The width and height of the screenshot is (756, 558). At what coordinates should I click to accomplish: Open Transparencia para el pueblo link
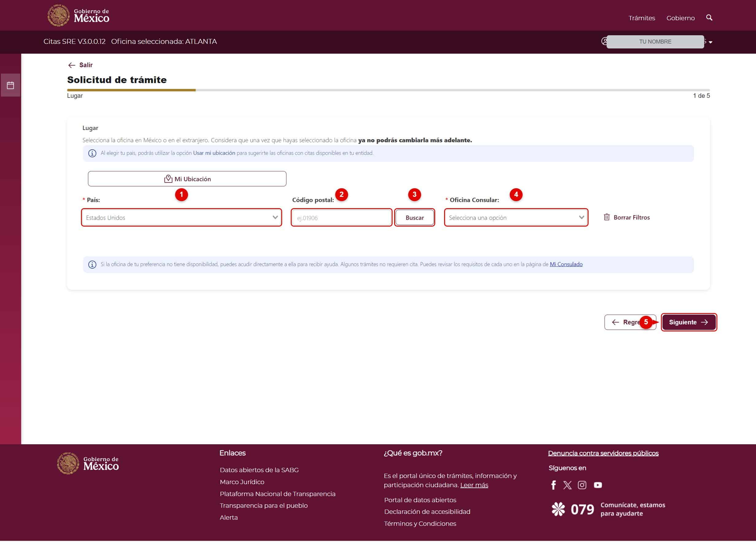pyautogui.click(x=263, y=505)
